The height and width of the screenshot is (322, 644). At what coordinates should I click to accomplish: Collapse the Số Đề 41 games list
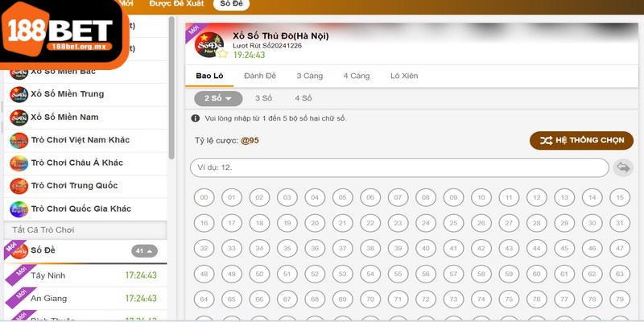[144, 251]
